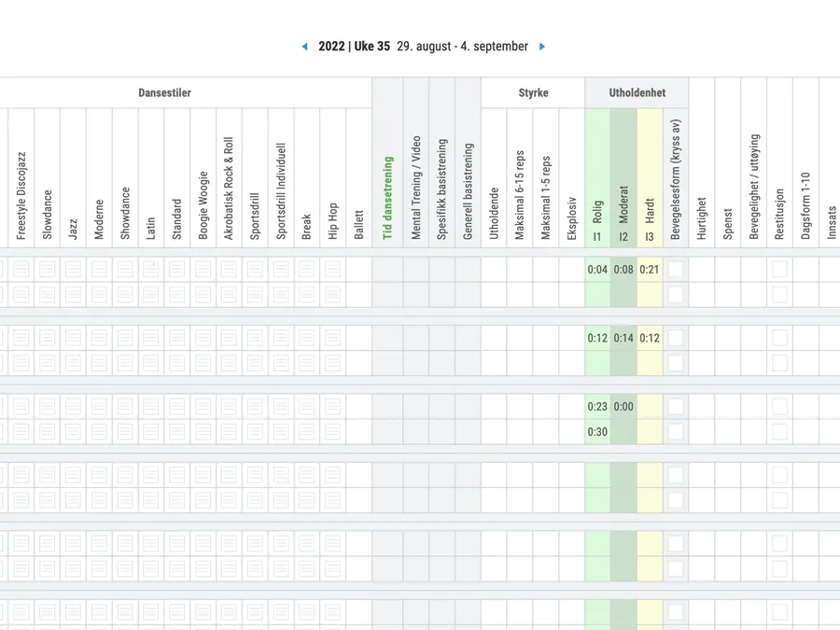Edit the Rolig cell showing 0:30
The image size is (840, 630).
click(597, 431)
